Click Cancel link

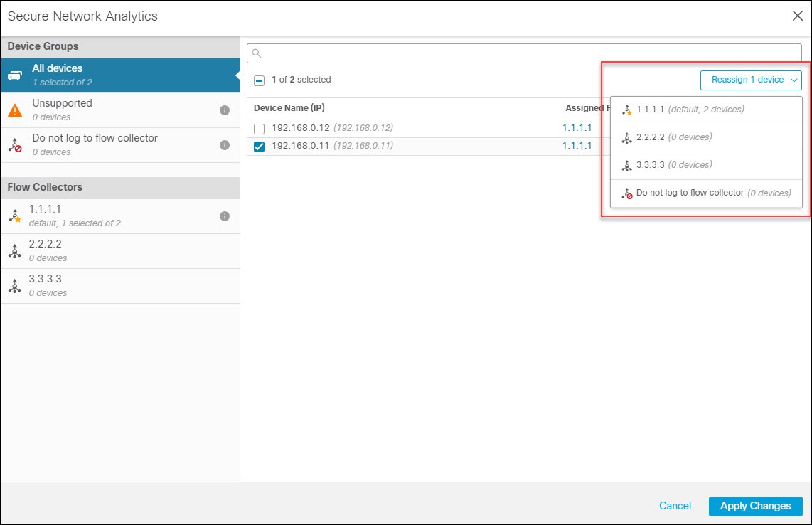pyautogui.click(x=675, y=506)
